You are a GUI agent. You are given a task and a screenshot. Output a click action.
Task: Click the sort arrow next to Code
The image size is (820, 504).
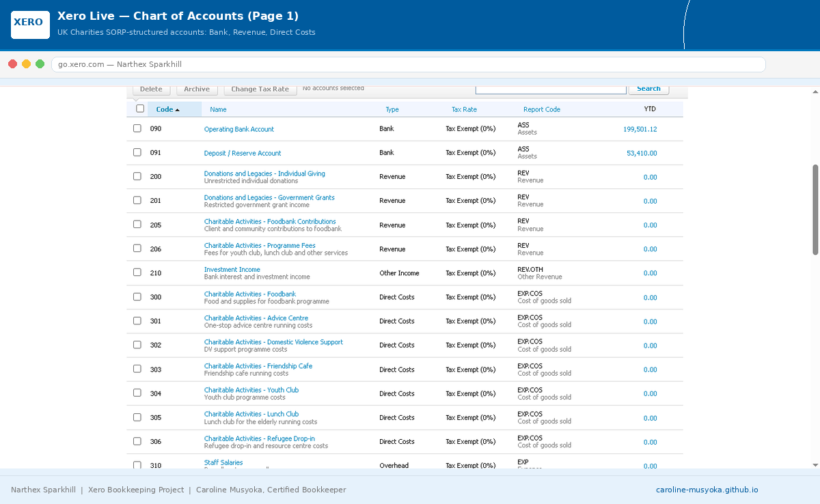tap(178, 110)
